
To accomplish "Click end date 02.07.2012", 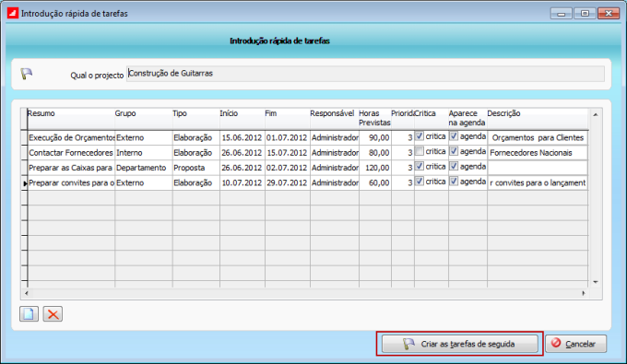I will point(287,168).
